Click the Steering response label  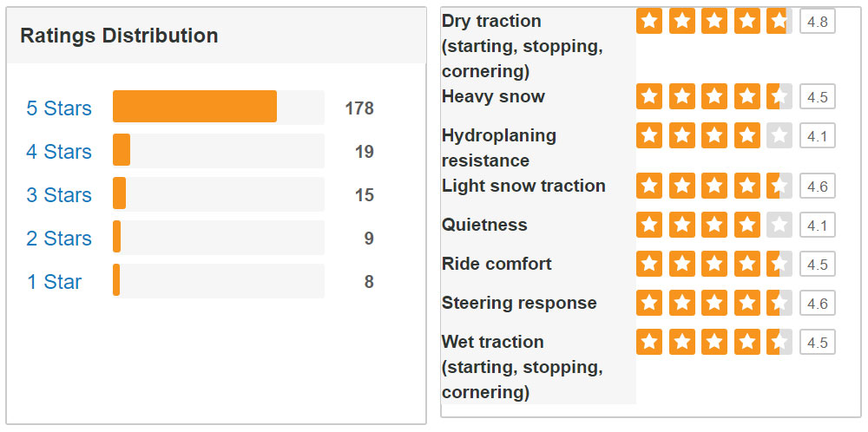519,303
